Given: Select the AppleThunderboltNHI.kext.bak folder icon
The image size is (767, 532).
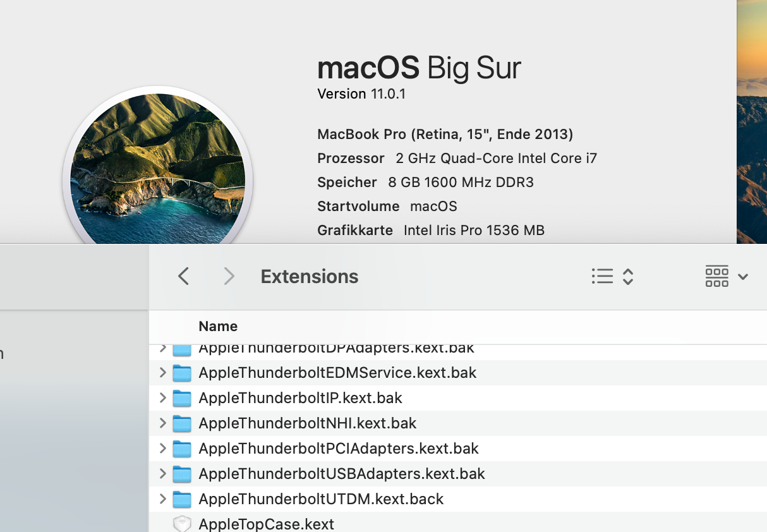Looking at the screenshot, I should (182, 423).
